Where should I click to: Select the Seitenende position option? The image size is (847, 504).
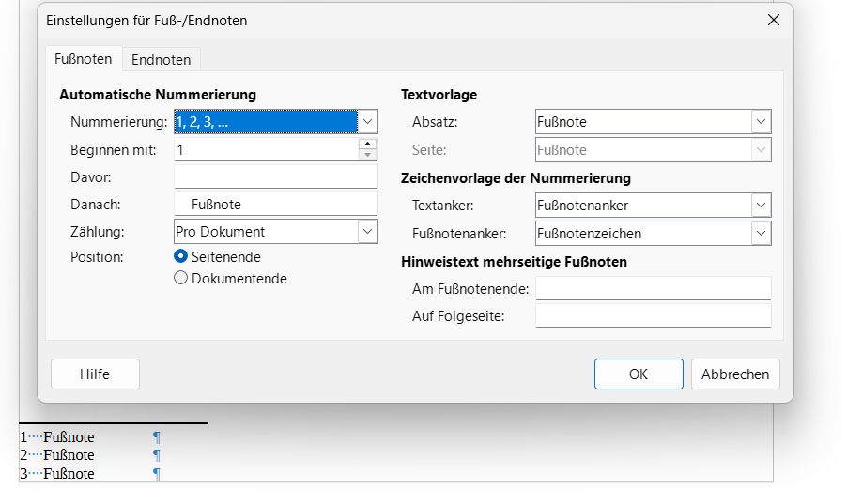click(181, 256)
